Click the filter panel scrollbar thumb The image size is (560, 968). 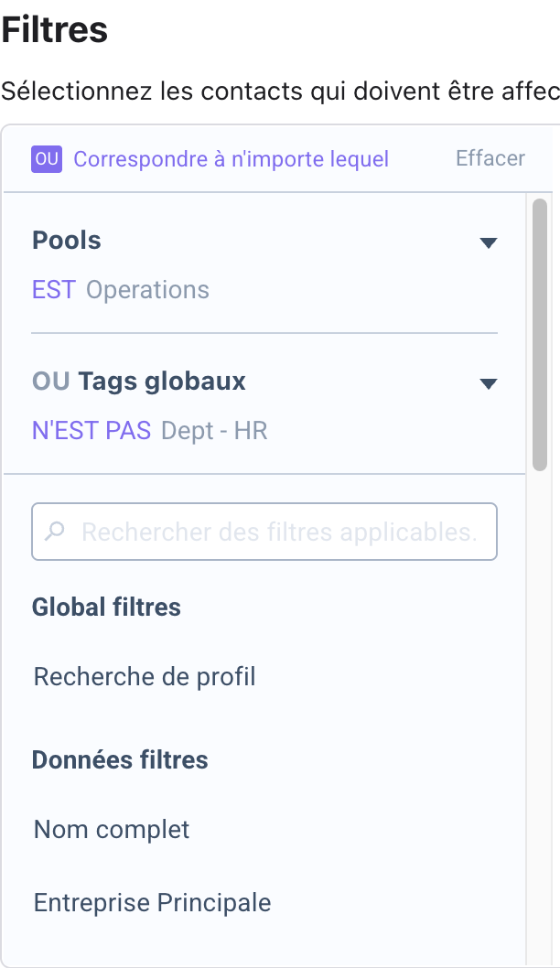pyautogui.click(x=540, y=335)
